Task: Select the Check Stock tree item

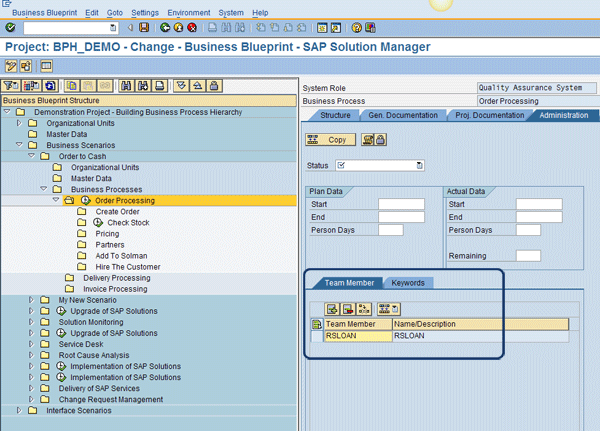Action: click(128, 223)
